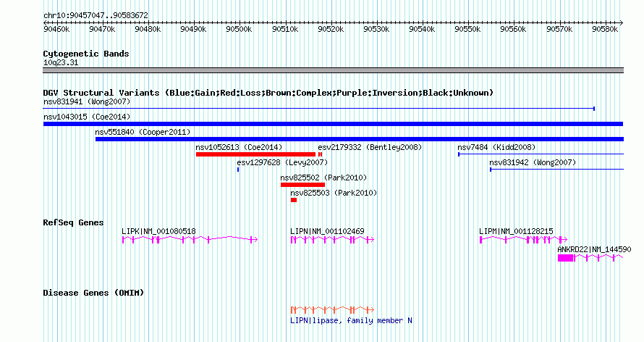This screenshot has width=644, height=342.
Task: Click the 90550k ruler tick label
Action: tap(467, 29)
